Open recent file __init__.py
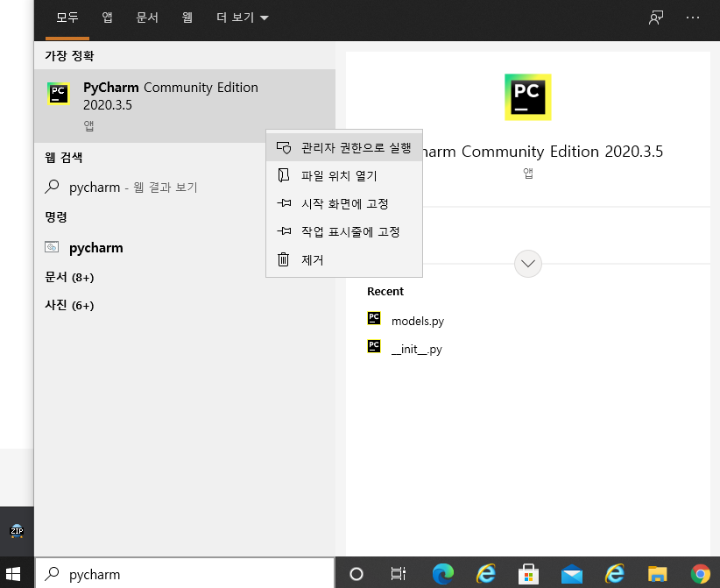This screenshot has width=720, height=588. pyautogui.click(x=416, y=349)
